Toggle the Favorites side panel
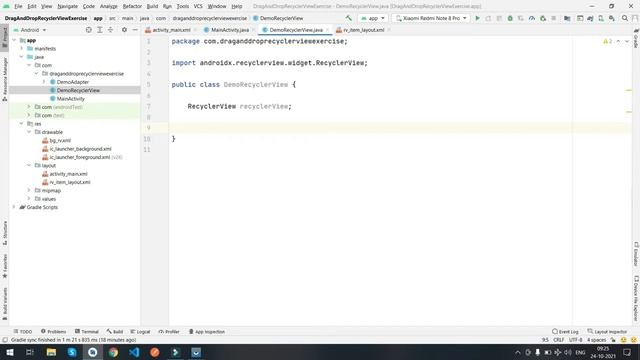Viewport: 640px width, 360px height. click(4, 266)
